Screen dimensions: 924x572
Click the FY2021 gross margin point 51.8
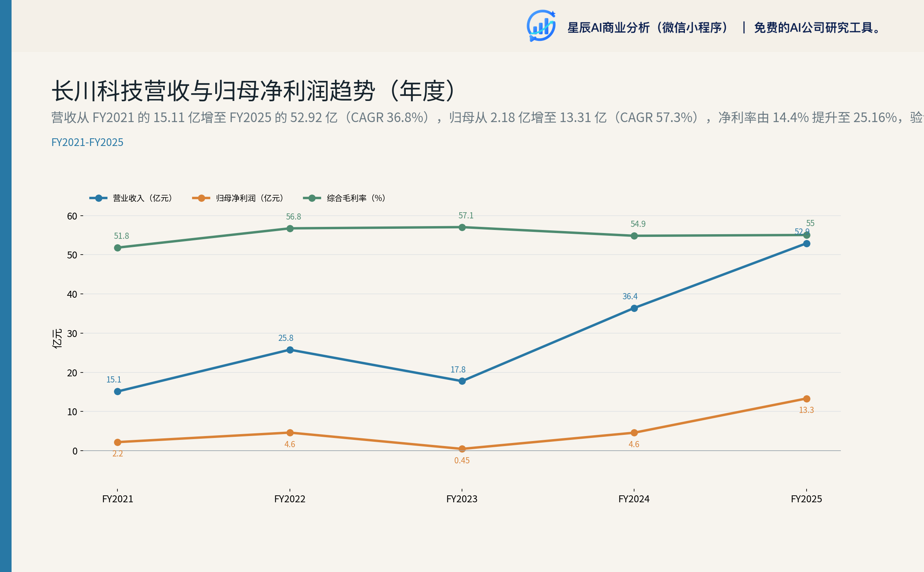click(117, 248)
